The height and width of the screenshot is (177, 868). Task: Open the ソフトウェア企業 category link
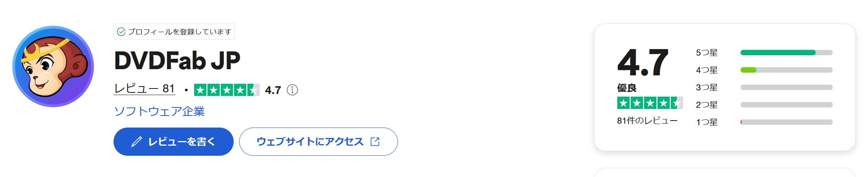tap(159, 111)
